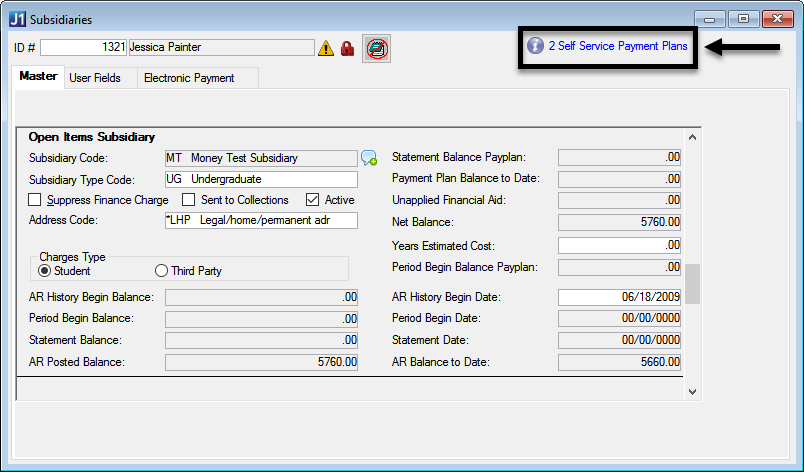Click the vertical scrollbar thumb
Screen dimensions: 804x472
692,284
